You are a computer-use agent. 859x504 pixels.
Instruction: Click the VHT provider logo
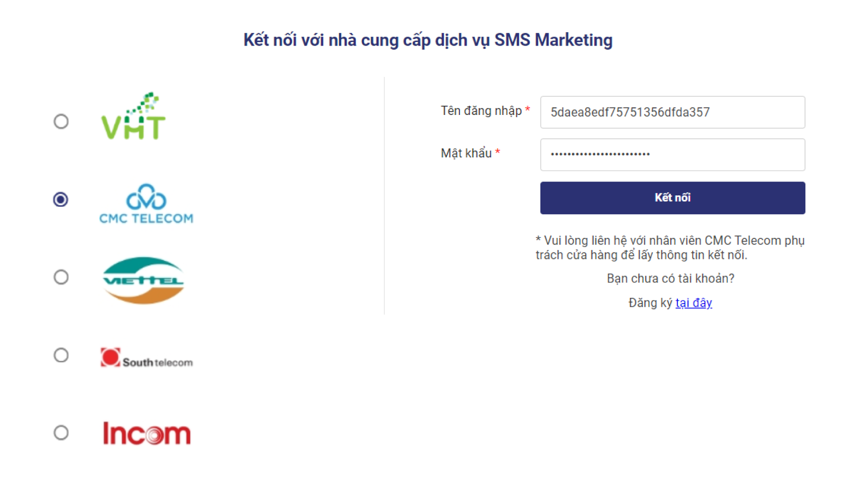[x=133, y=117]
